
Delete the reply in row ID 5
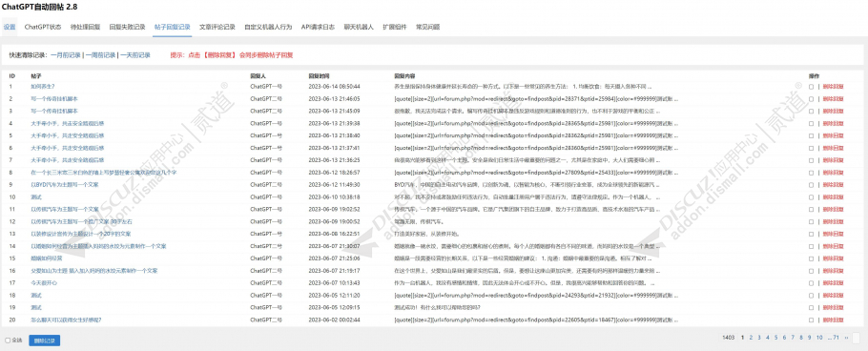tap(833, 135)
